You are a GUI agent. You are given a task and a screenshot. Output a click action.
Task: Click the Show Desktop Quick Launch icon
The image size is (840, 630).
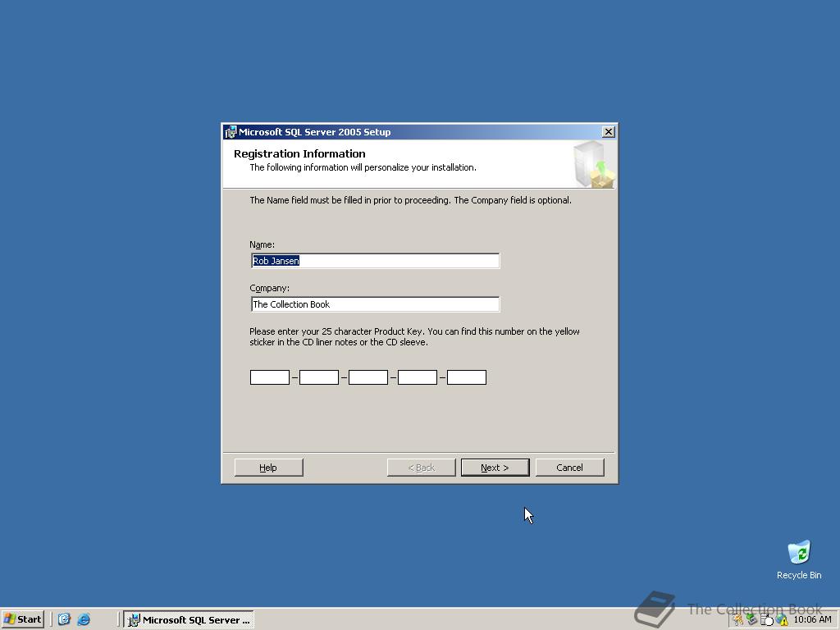click(64, 619)
